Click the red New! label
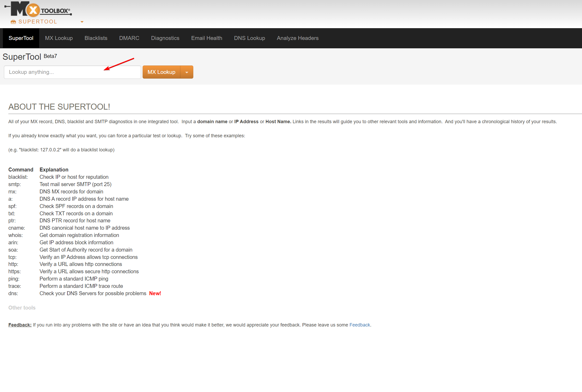This screenshot has width=582, height=392. coord(155,293)
